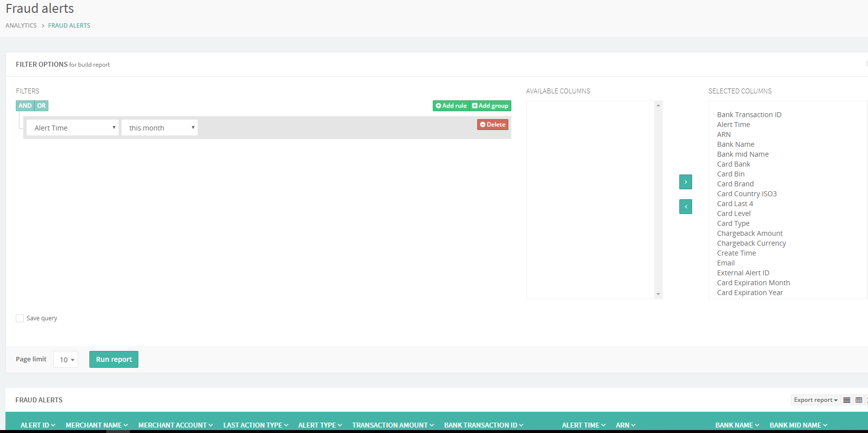868x433 pixels.
Task: Sort by ALERT TYPE column header
Action: (x=320, y=425)
